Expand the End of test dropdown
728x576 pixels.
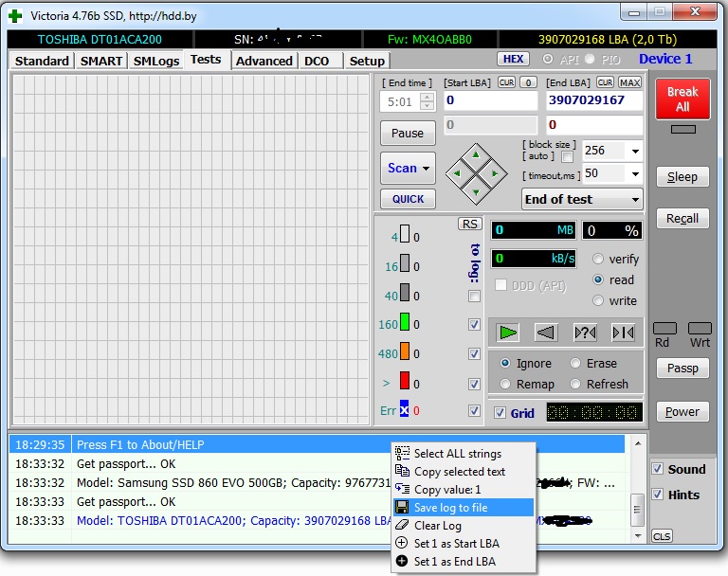coord(635,200)
